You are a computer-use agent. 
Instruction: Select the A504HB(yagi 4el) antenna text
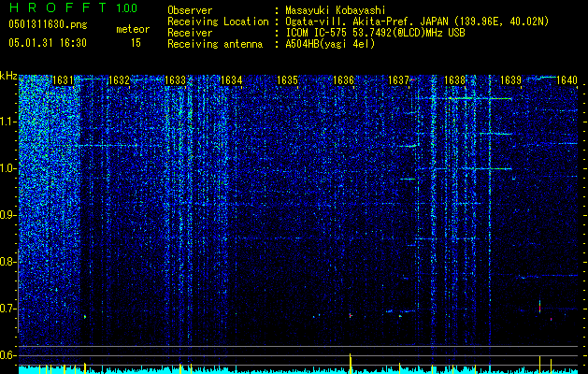(x=330, y=44)
